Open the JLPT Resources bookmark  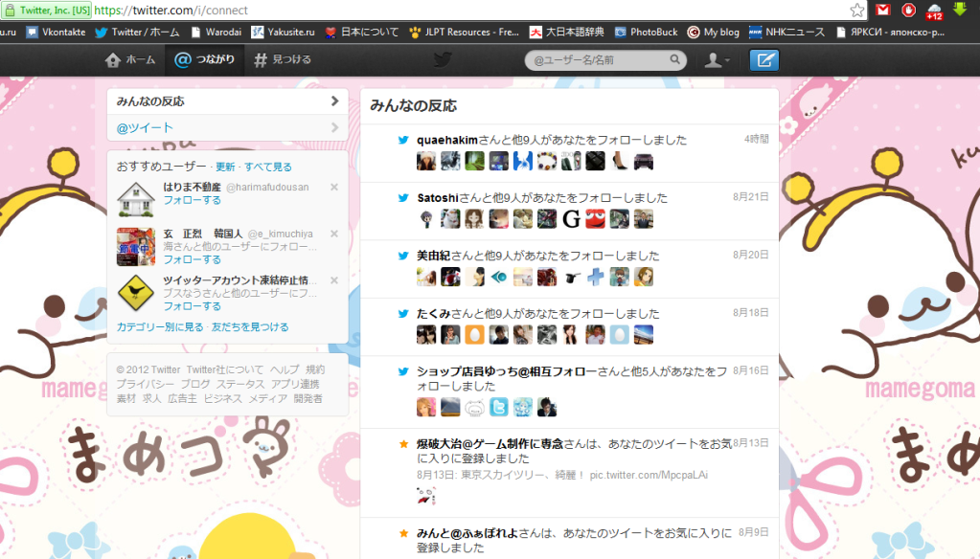click(x=464, y=32)
